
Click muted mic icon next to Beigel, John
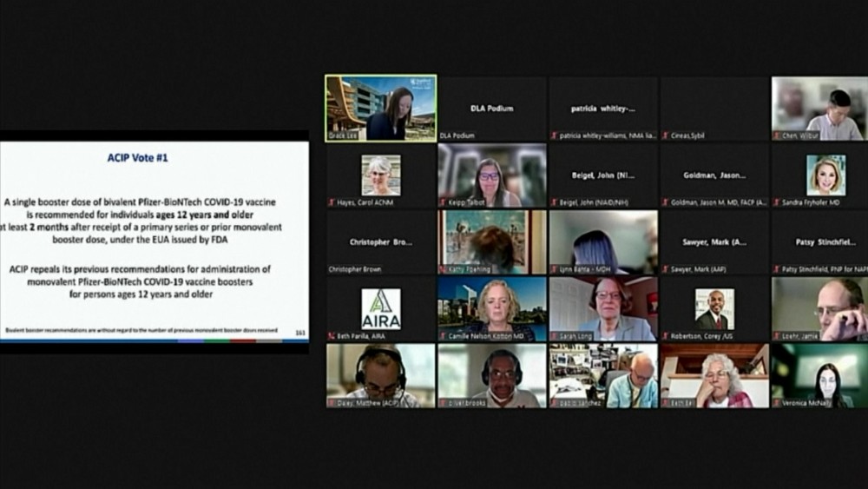click(555, 202)
